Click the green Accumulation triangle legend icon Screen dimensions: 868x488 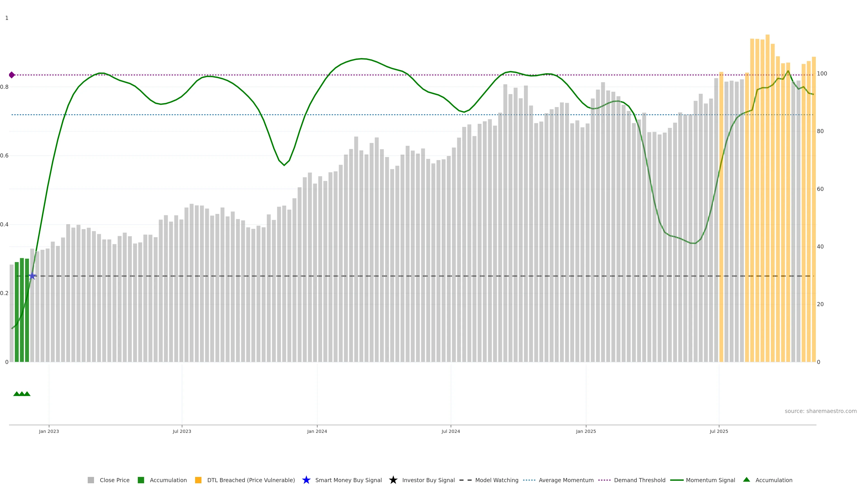[746, 480]
